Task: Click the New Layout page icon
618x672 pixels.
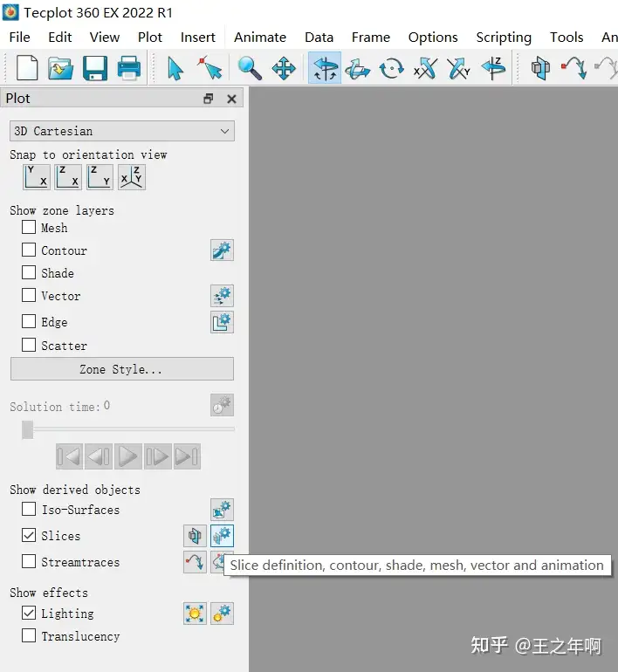Action: pos(27,68)
